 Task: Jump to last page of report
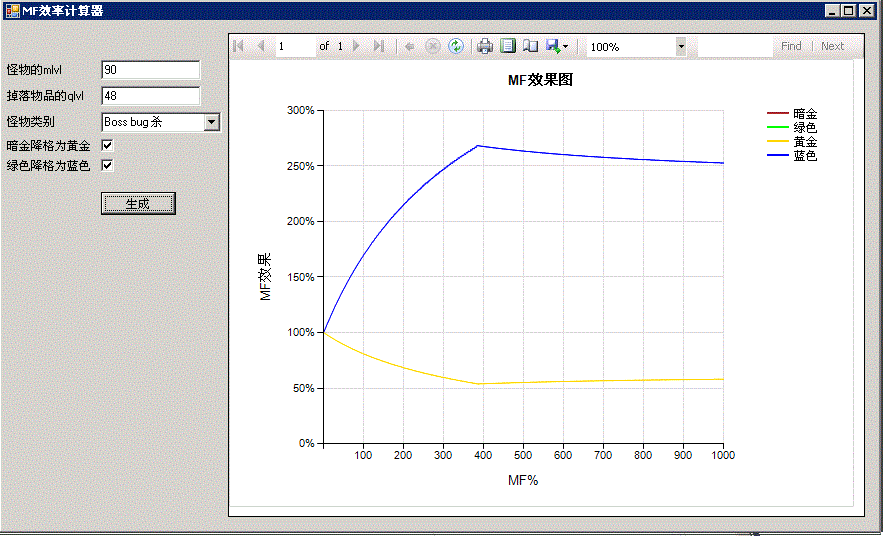[x=378, y=46]
